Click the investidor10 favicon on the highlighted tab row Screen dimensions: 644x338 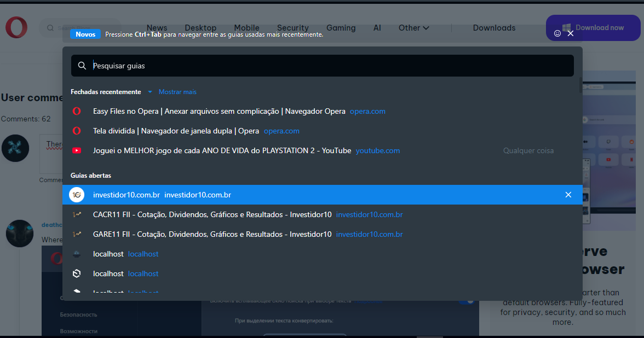[77, 195]
